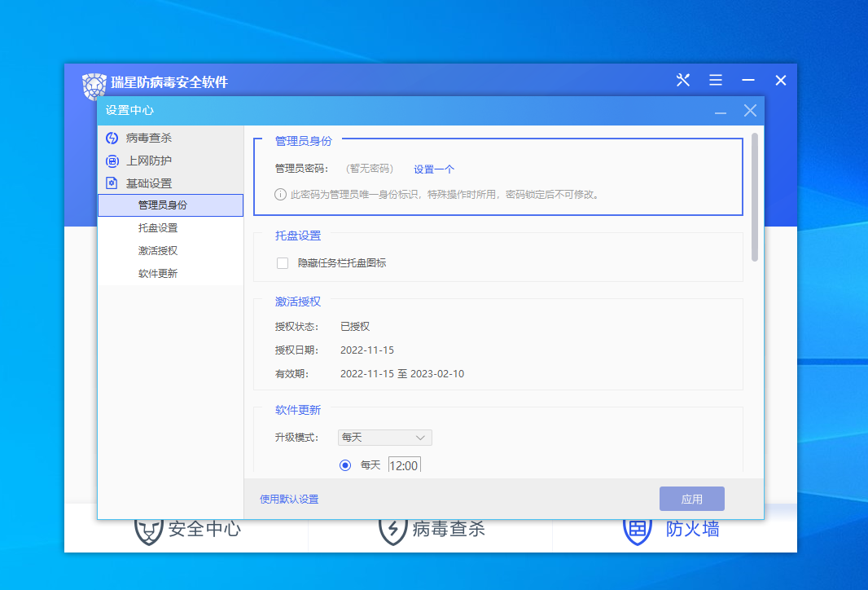Close the main Rising antivirus window
This screenshot has width=868, height=590.
[x=781, y=81]
